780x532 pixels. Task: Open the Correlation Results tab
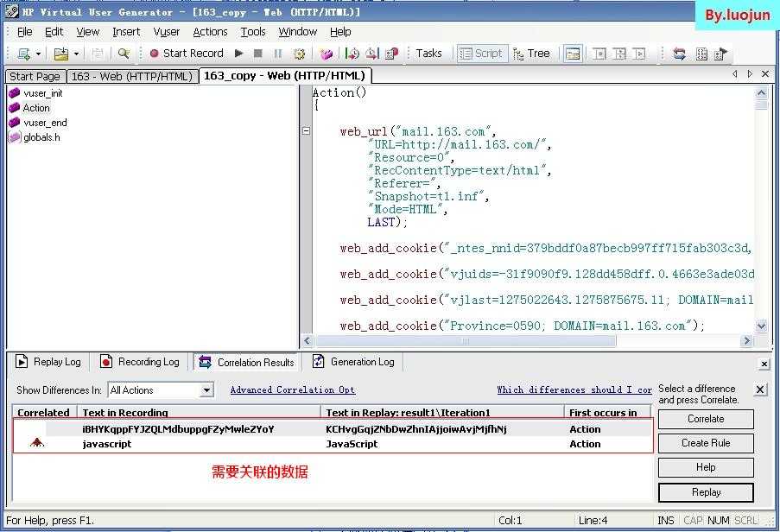point(247,362)
